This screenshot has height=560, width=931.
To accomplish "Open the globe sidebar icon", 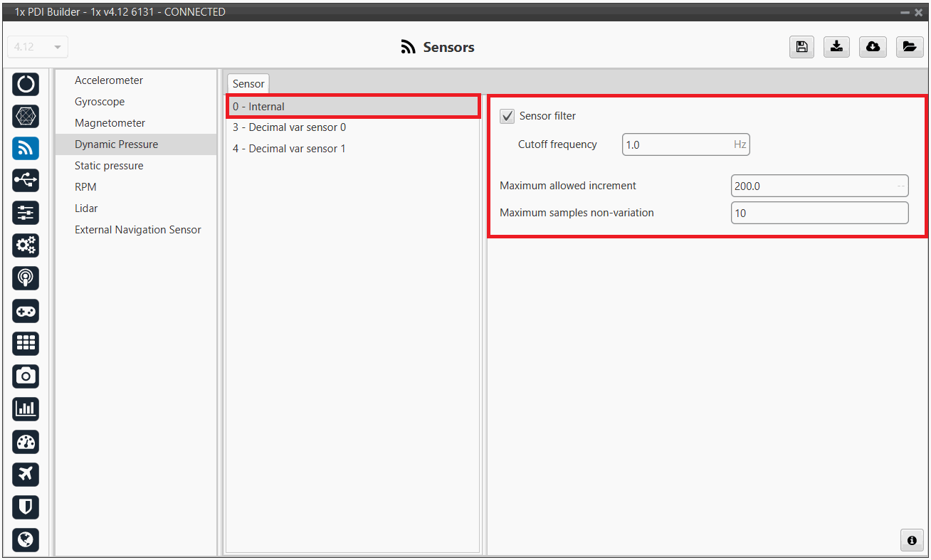I will (26, 539).
